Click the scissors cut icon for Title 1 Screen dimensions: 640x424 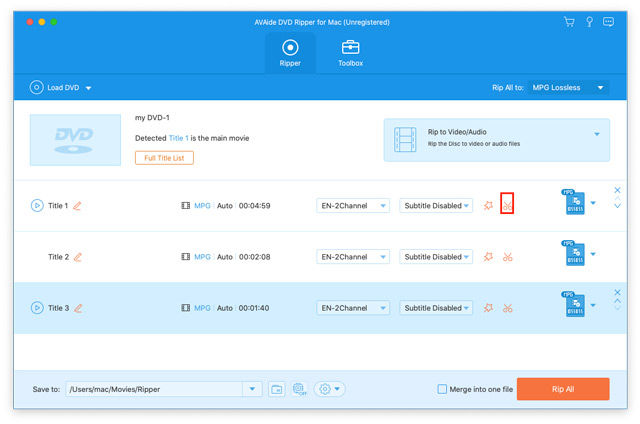click(x=508, y=206)
